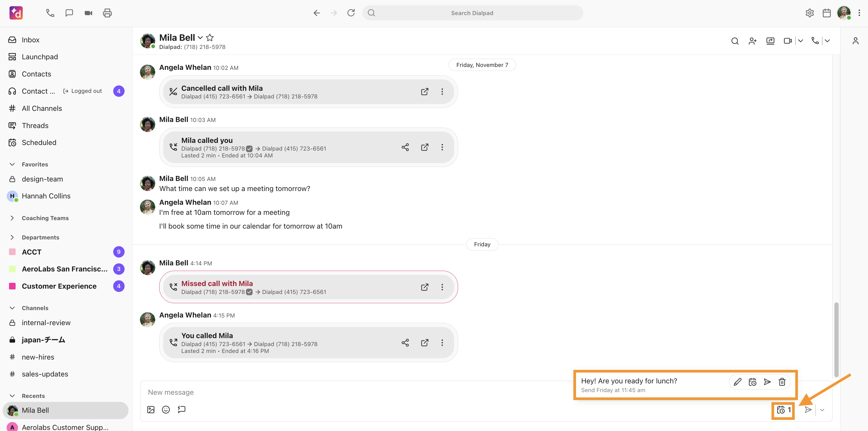Screen dimensions: 868x431
Task: Delete the scheduled lunch message
Action: click(782, 382)
